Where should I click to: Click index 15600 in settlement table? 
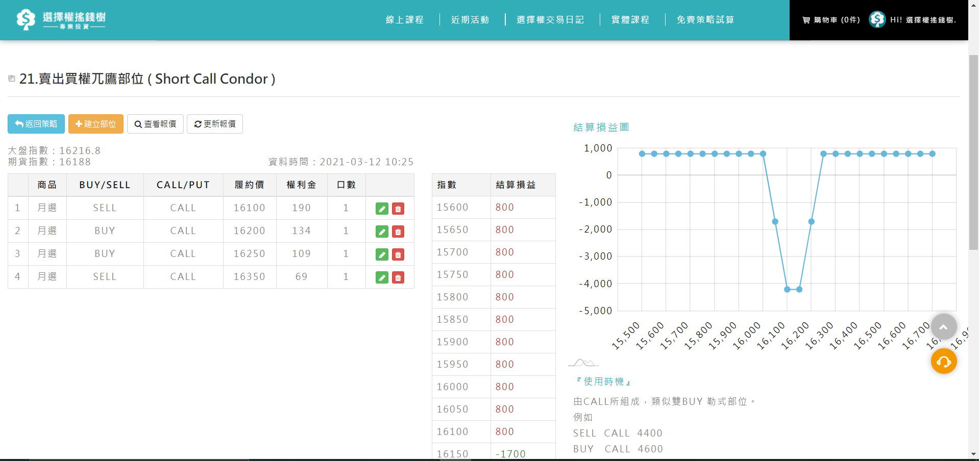coord(453,207)
